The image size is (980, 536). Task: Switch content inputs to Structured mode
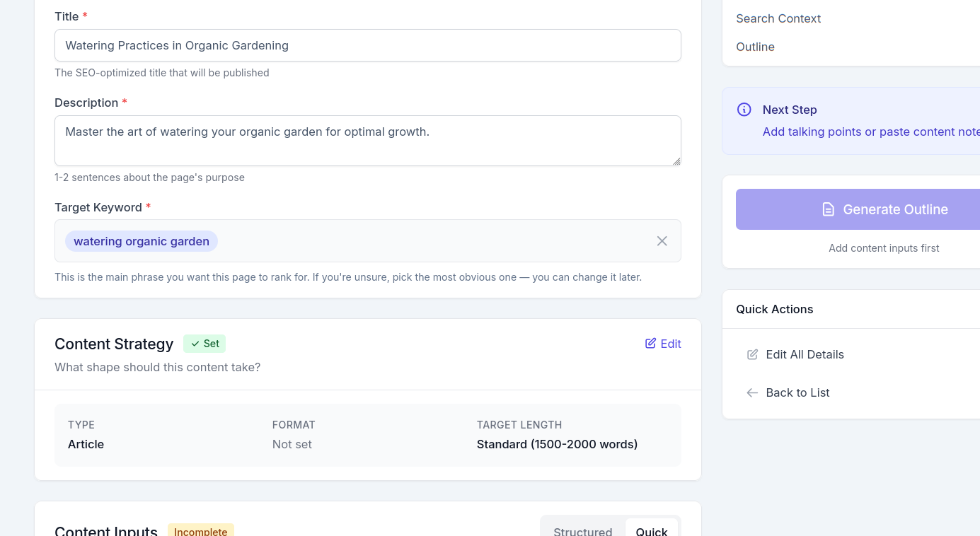click(582, 531)
